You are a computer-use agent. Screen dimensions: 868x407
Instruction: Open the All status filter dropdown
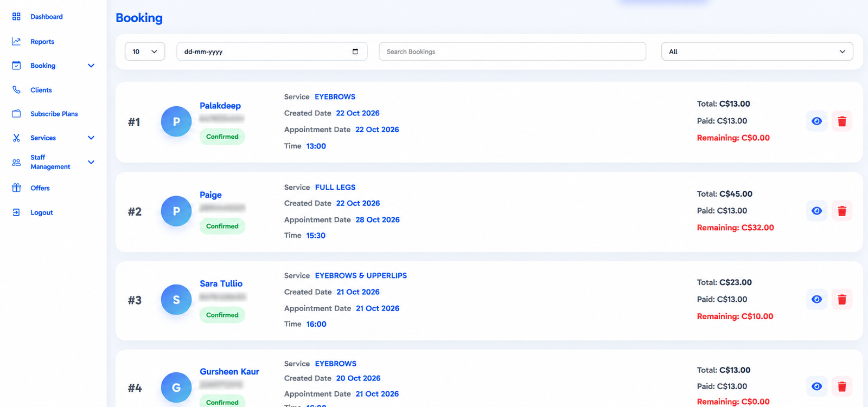tap(757, 51)
